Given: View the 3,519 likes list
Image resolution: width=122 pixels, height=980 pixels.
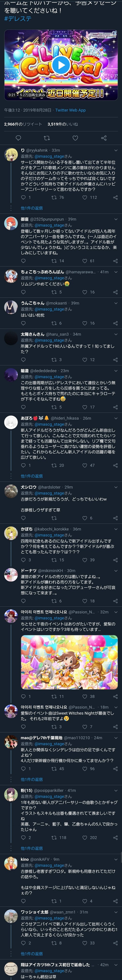Looking at the screenshot, I should 63,124.
